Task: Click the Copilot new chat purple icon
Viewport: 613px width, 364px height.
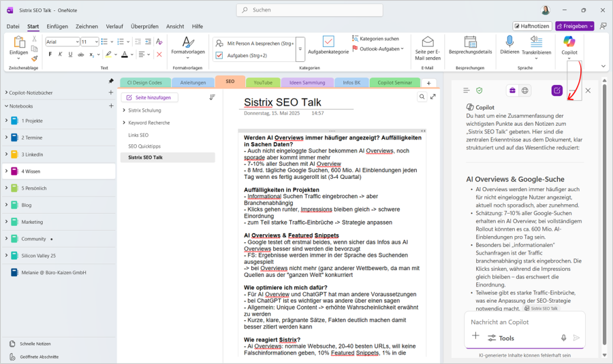Action: pos(556,90)
